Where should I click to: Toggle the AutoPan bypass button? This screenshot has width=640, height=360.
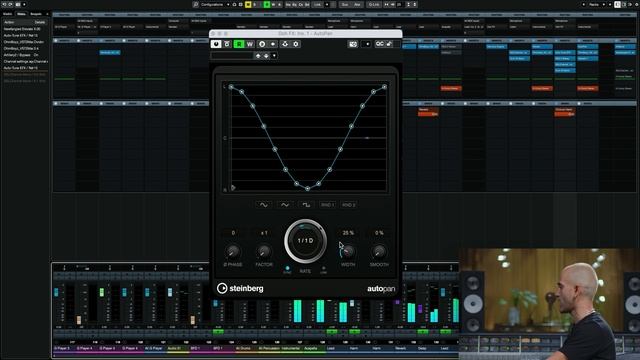coord(227,44)
